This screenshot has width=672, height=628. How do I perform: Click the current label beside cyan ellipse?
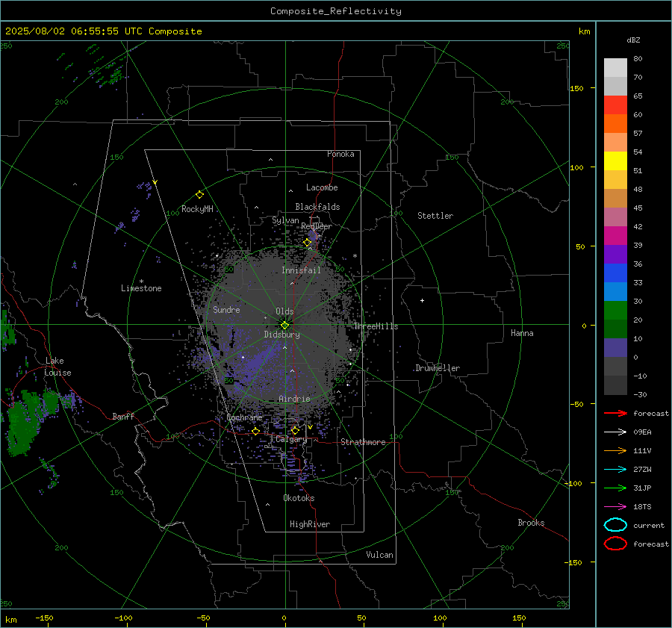(649, 525)
